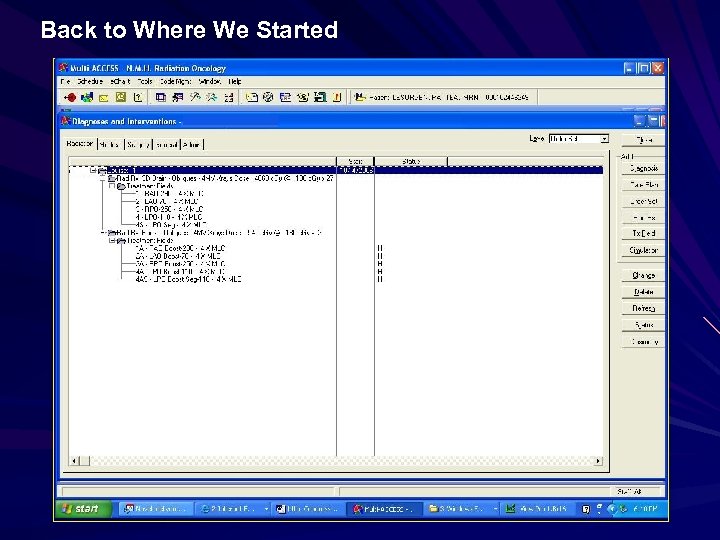Click the calendar-grid toolbar icon

tap(229, 97)
